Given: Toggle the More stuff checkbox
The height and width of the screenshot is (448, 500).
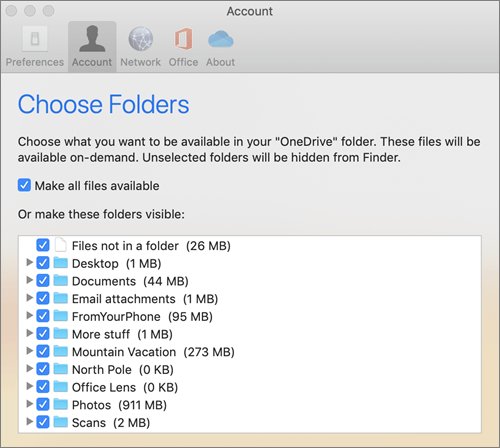Looking at the screenshot, I should [43, 334].
